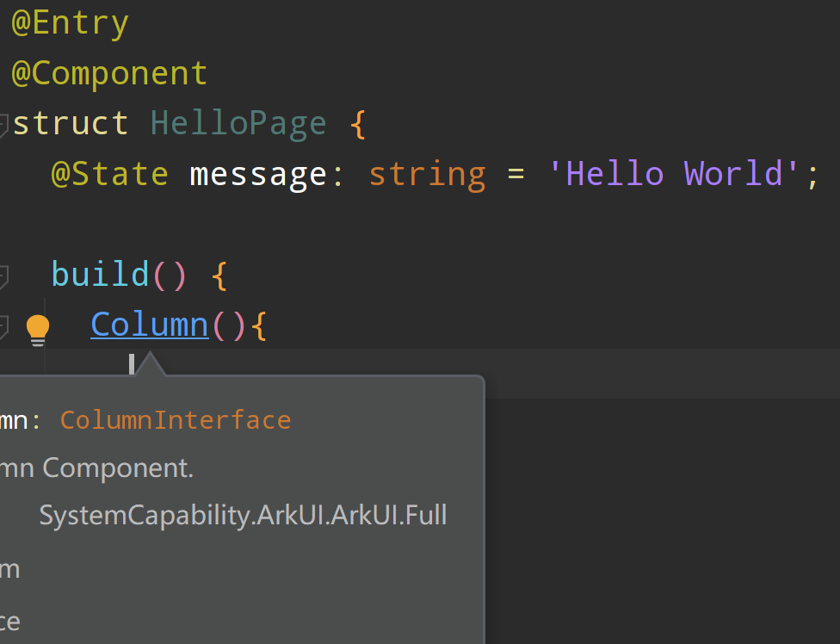Click the opening brace after build()
This screenshot has width=840, height=644.
[219, 276]
